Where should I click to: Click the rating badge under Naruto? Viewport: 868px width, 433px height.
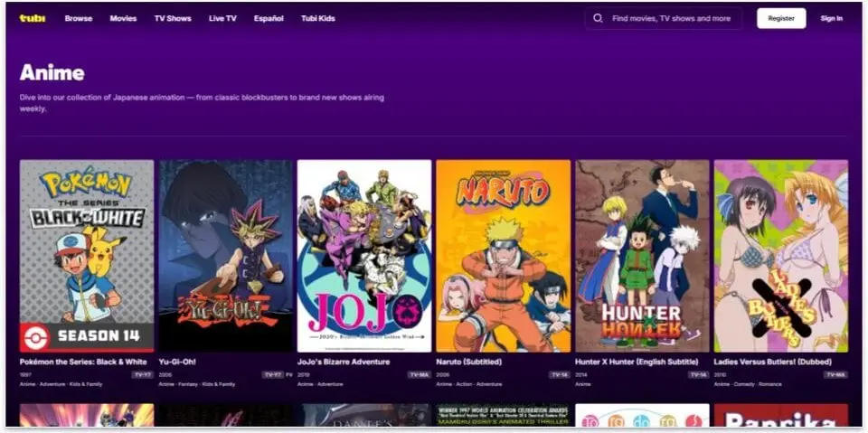pos(559,375)
